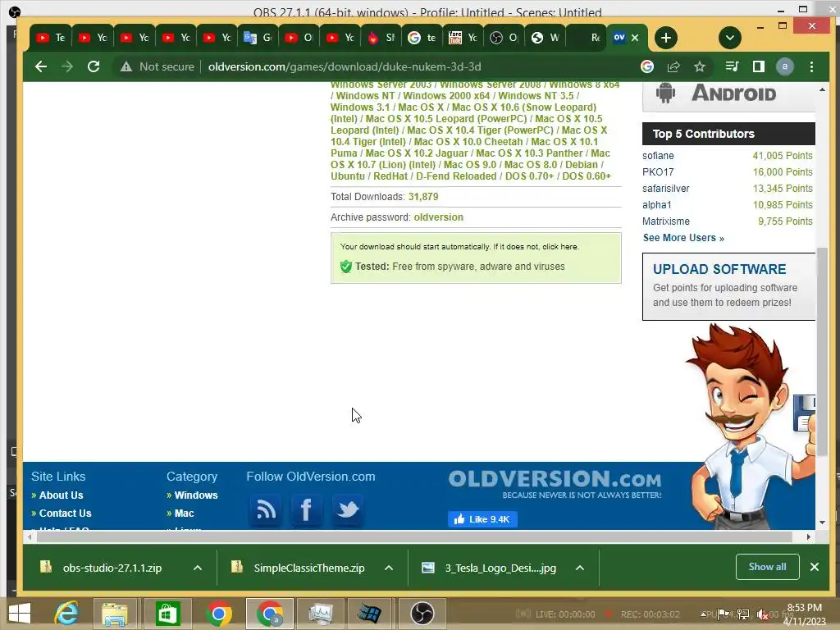Open the Windows category link
Viewport: 840px width, 630px height.
(196, 495)
